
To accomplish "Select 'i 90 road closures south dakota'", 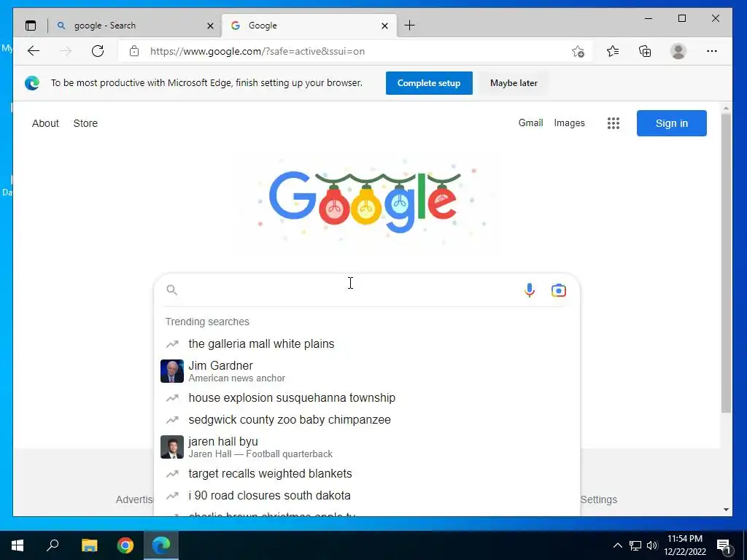I will (367, 495).
